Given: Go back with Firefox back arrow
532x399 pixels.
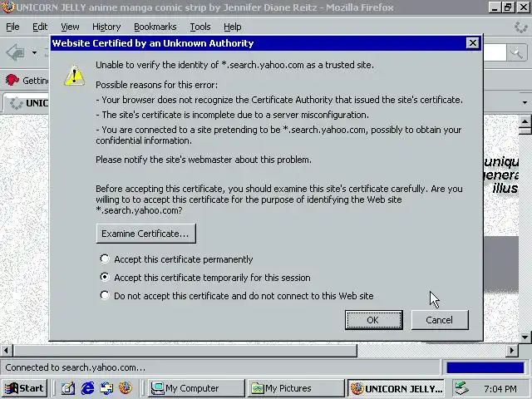Looking at the screenshot, I should (16, 52).
